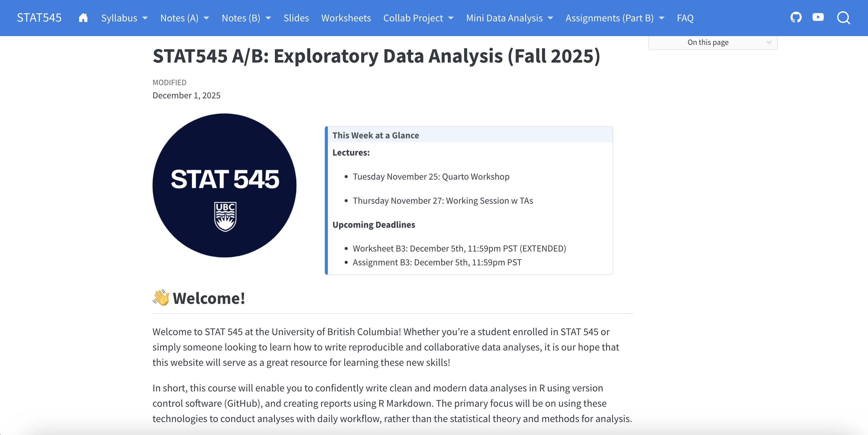
Task: Open Assignments (Part B) dropdown
Action: [x=615, y=18]
